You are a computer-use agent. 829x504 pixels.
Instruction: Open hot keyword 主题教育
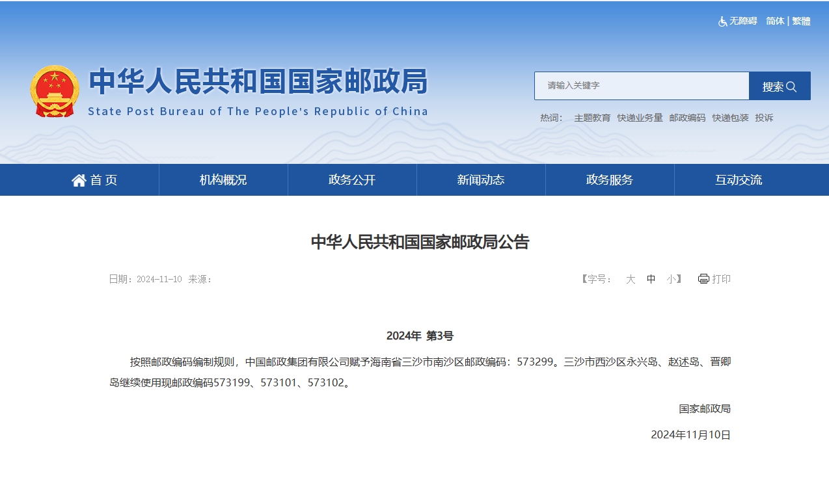[x=592, y=118]
